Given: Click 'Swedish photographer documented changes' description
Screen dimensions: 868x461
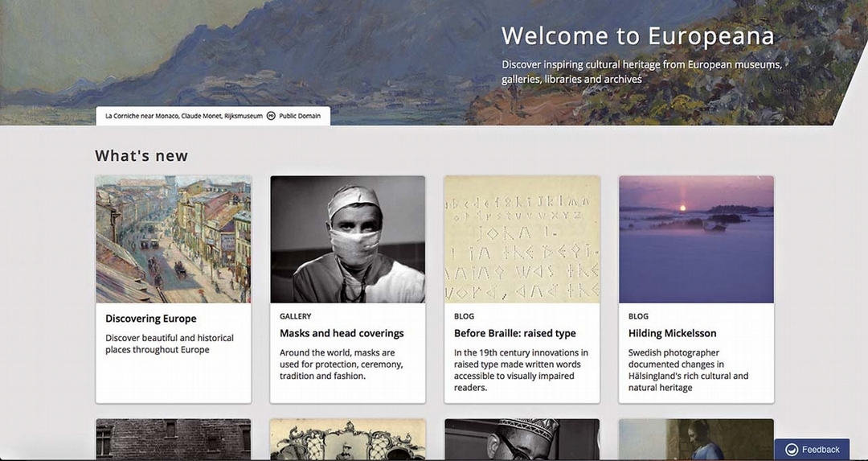Looking at the screenshot, I should (688, 370).
